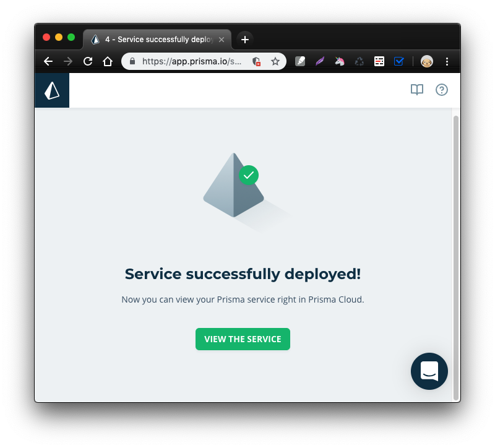Click the unicorn extension icon
The width and height of the screenshot is (495, 448).
[340, 61]
